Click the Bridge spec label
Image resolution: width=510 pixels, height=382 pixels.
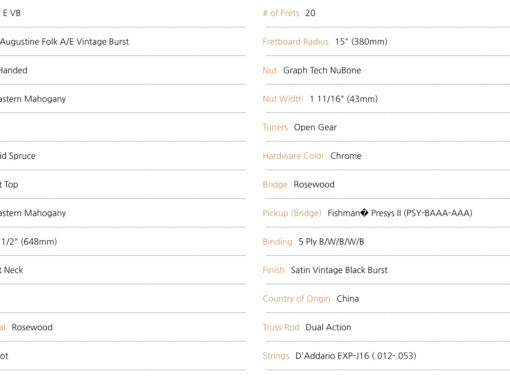tap(275, 185)
